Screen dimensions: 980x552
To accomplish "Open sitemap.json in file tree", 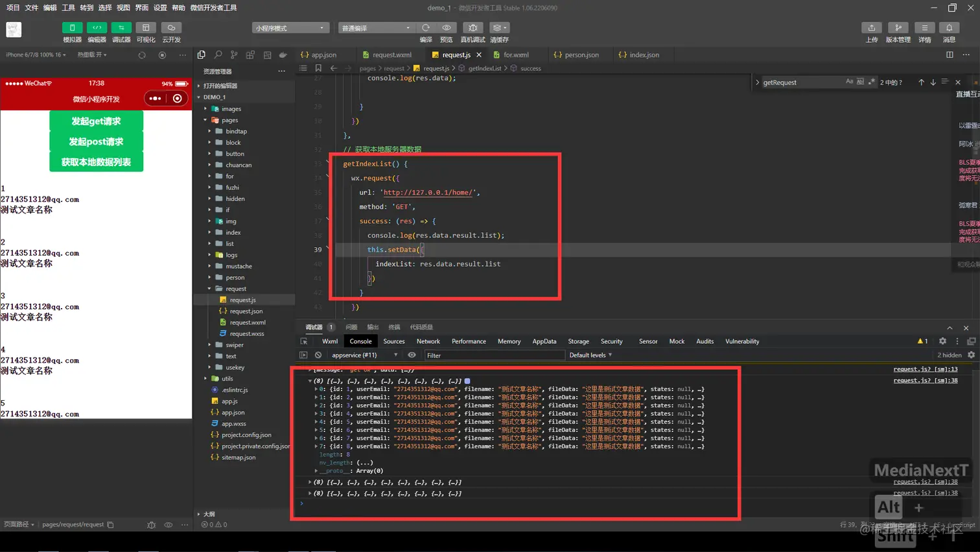I will [239, 457].
